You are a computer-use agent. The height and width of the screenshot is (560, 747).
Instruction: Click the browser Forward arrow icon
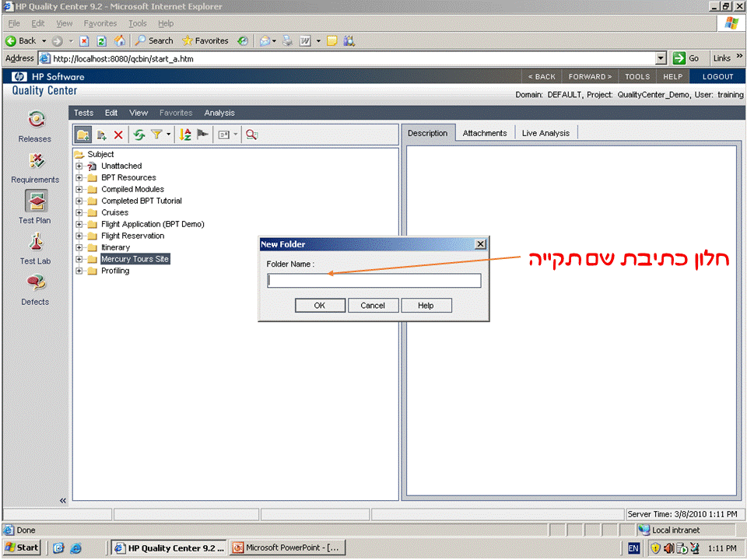(x=57, y=41)
